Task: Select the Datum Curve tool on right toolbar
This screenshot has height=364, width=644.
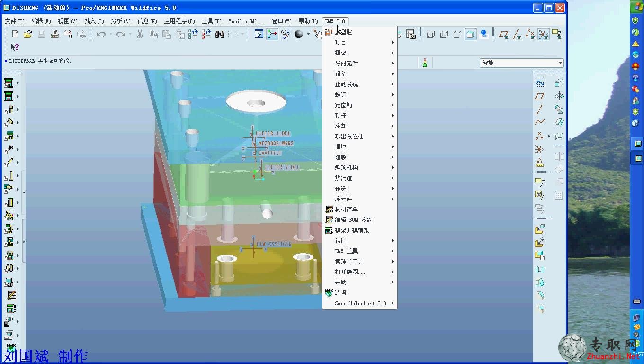Action: 539,122
